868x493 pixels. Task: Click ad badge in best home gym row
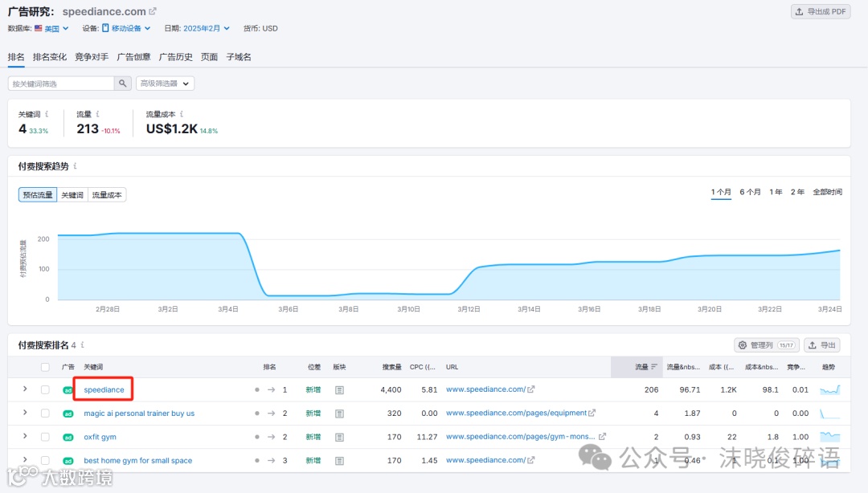point(68,461)
